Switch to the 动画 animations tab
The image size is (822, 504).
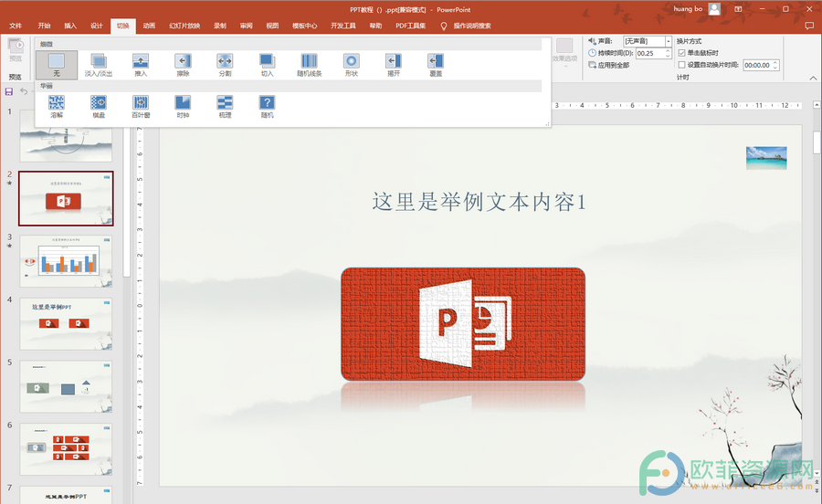point(149,26)
